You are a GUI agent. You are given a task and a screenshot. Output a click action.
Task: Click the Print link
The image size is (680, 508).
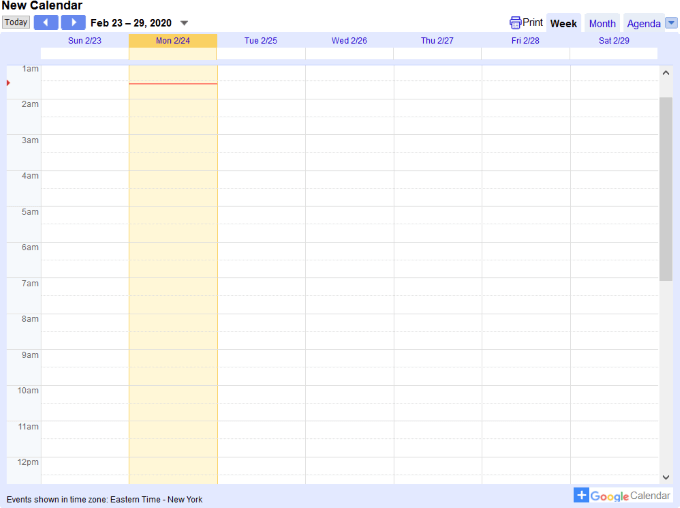pyautogui.click(x=533, y=22)
